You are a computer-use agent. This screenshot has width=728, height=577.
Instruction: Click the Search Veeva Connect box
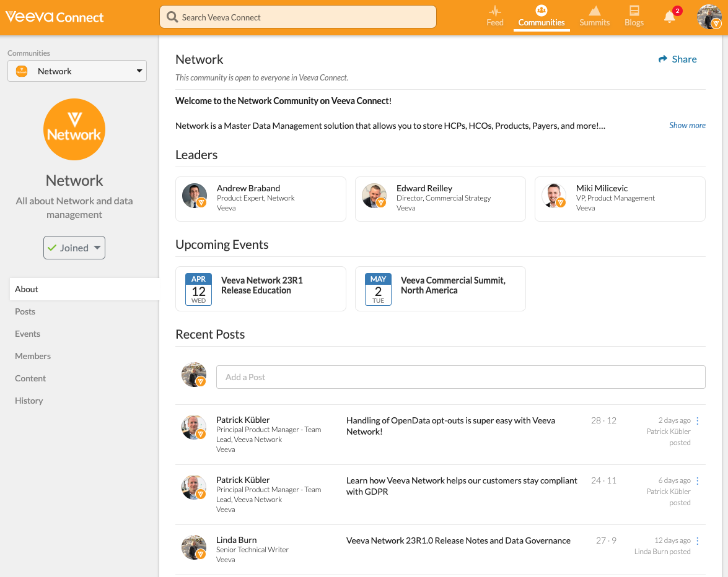pyautogui.click(x=298, y=17)
